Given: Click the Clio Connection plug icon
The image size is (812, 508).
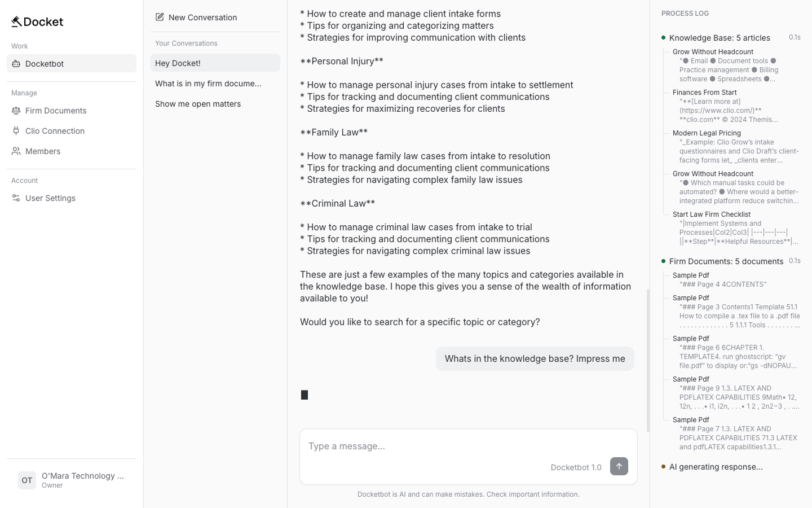Looking at the screenshot, I should click(x=16, y=131).
